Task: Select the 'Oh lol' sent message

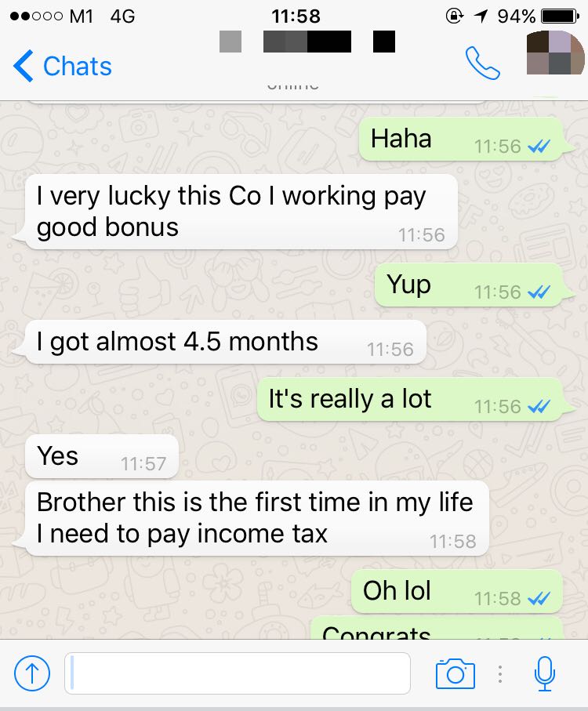Action: [x=457, y=591]
